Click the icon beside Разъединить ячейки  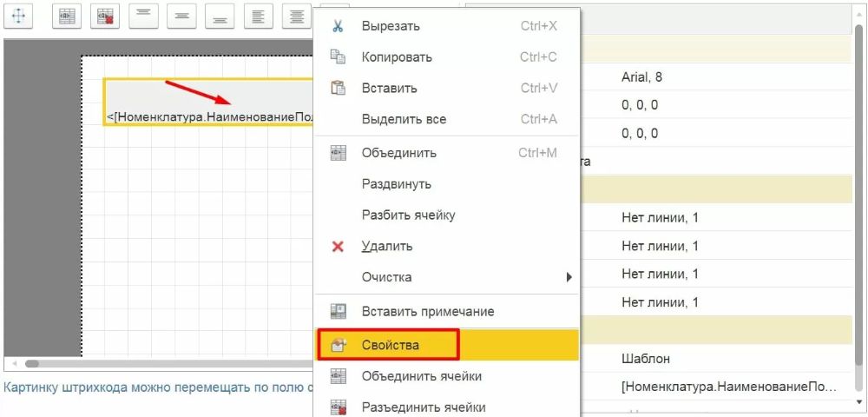tap(338, 408)
